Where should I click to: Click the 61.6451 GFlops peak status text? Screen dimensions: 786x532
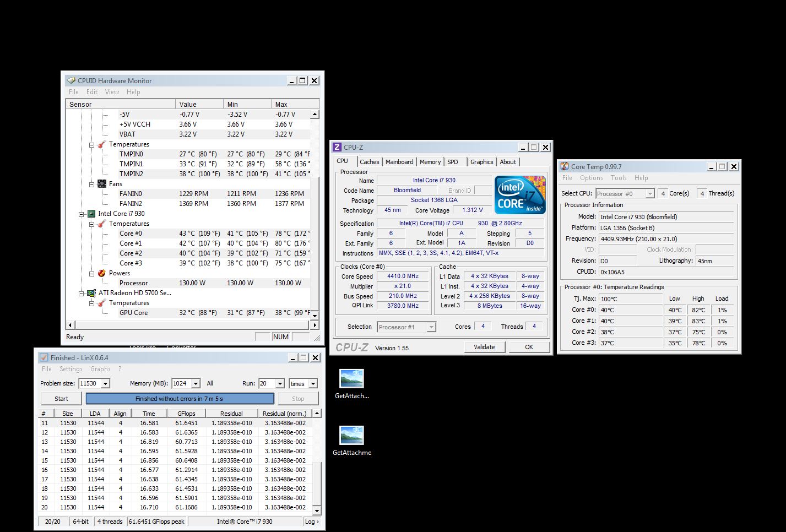[x=156, y=522]
